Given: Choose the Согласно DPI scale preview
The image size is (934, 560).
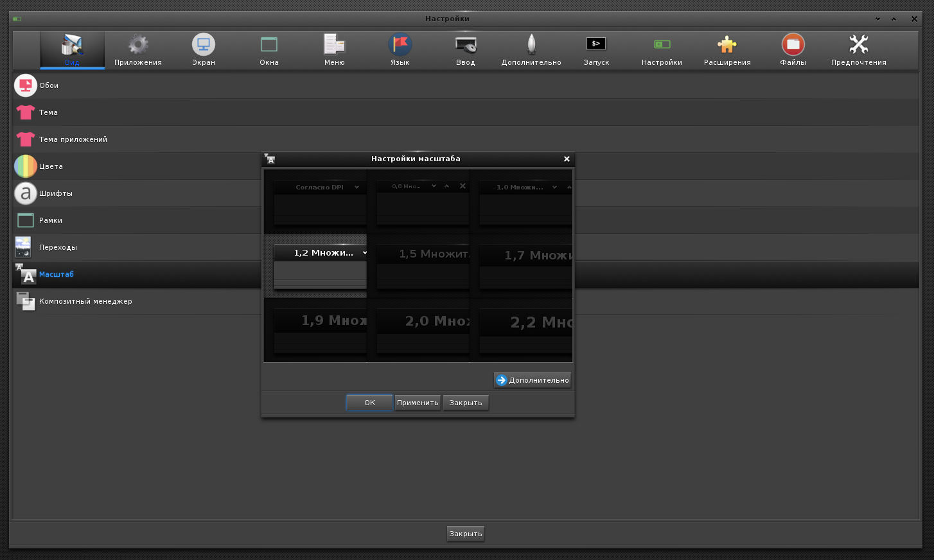Looking at the screenshot, I should [315, 202].
